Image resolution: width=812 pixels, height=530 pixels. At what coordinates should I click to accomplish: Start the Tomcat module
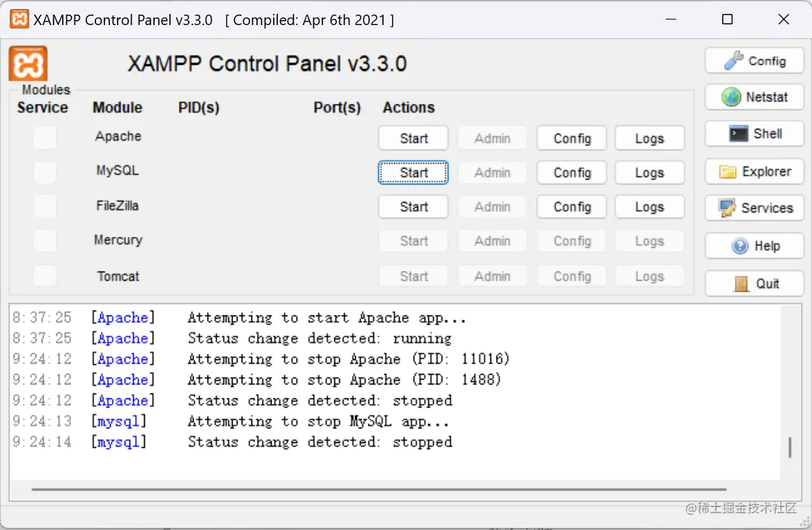[413, 276]
